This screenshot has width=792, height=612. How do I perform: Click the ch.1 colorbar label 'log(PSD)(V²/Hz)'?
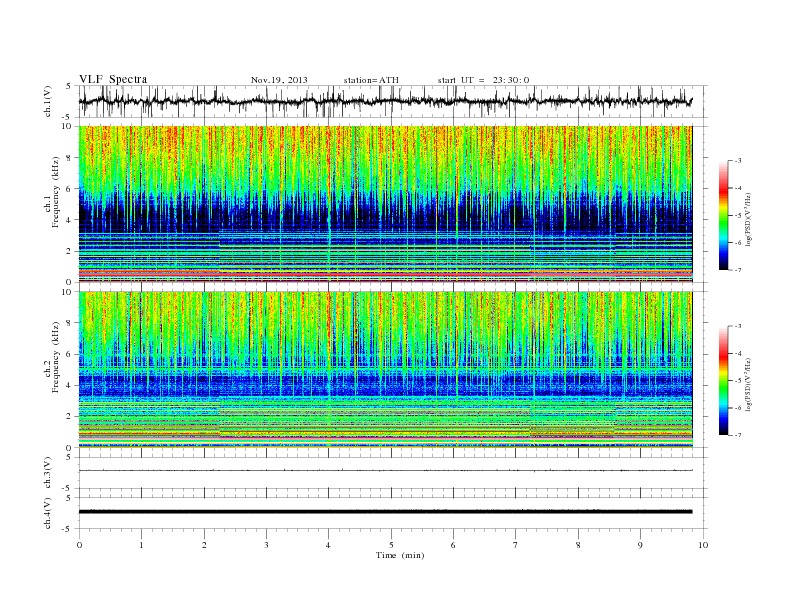point(750,219)
